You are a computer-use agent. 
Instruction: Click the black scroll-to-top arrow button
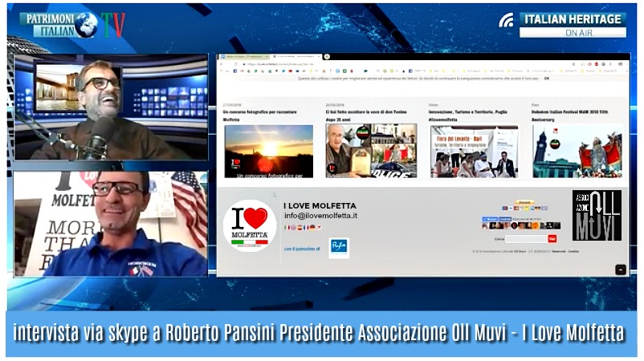click(x=620, y=270)
